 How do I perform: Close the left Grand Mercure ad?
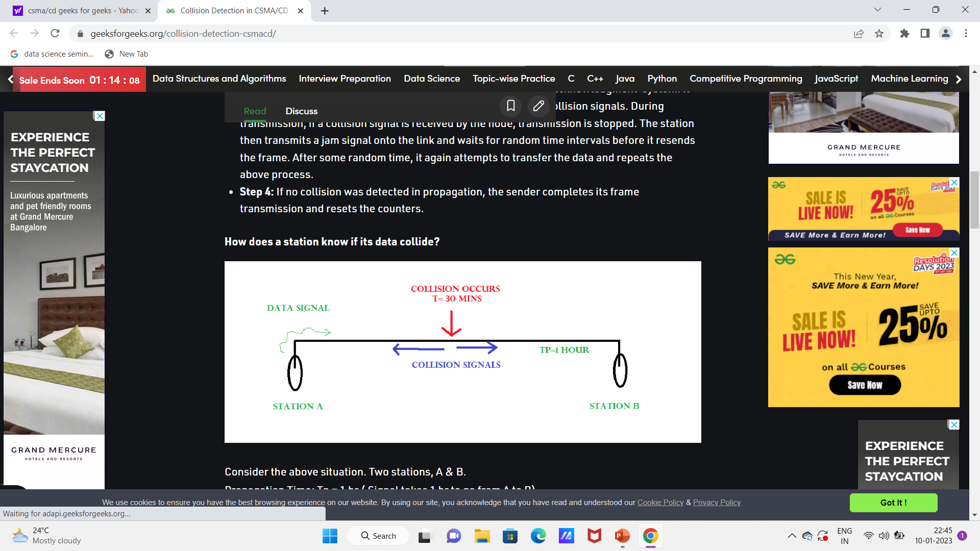pos(100,116)
